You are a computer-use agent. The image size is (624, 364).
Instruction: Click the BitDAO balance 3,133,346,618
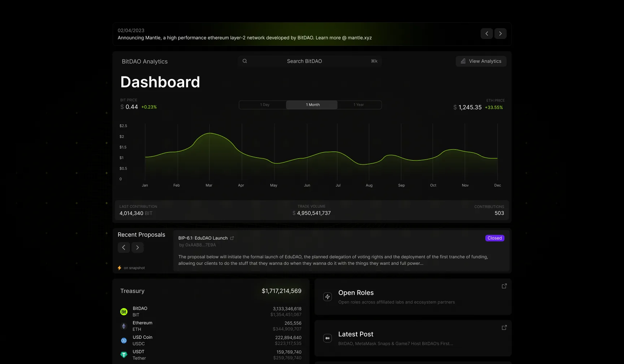pos(287,309)
